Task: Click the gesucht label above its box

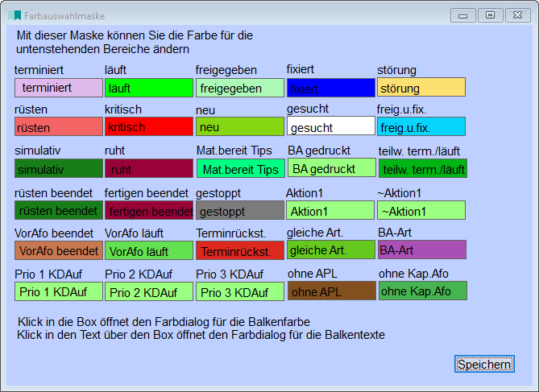Action: click(308, 109)
